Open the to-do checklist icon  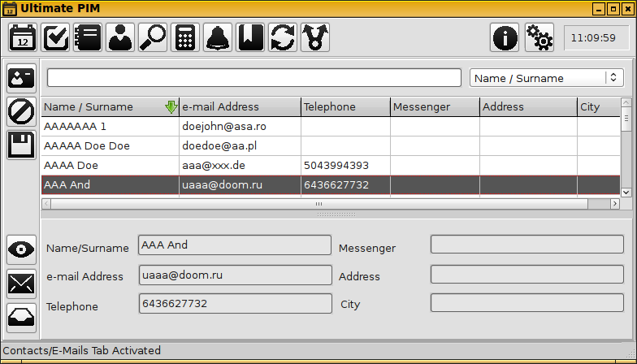coord(55,37)
